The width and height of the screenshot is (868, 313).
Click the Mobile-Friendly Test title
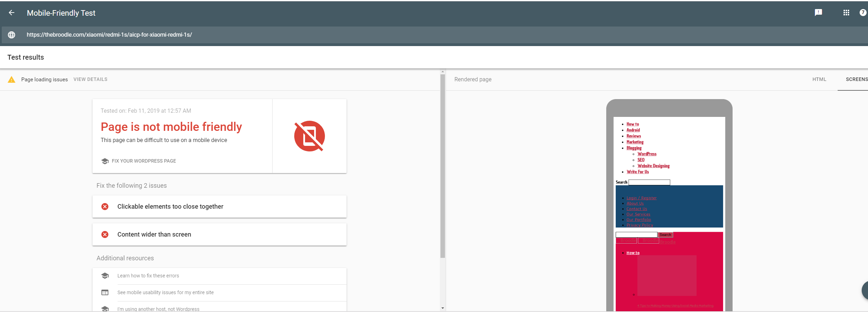(61, 13)
